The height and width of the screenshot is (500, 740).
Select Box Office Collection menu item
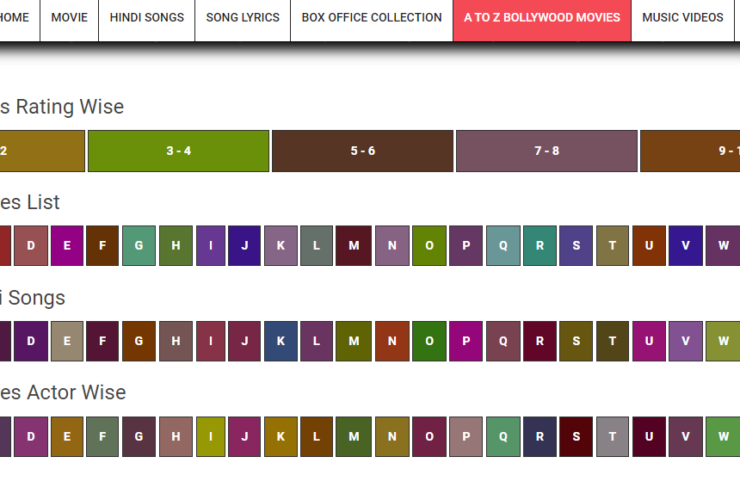coord(371,18)
